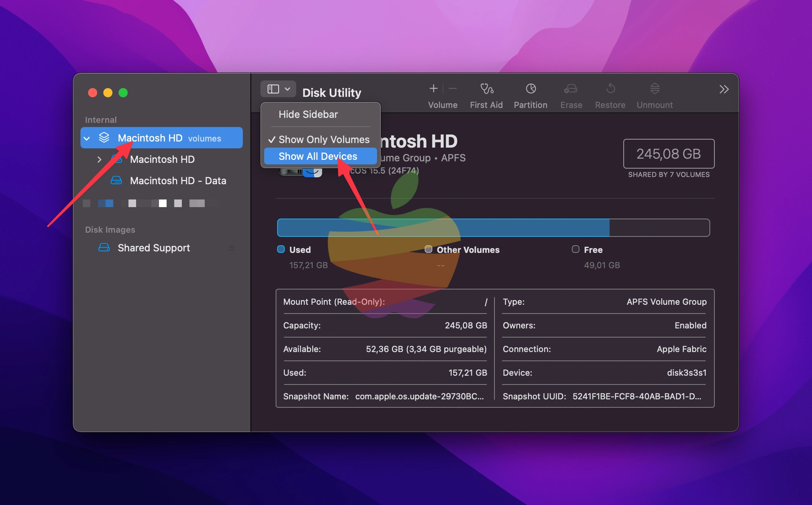Screen dimensions: 812x505
Task: Click the APFS Volume Group type value
Action: [666, 302]
